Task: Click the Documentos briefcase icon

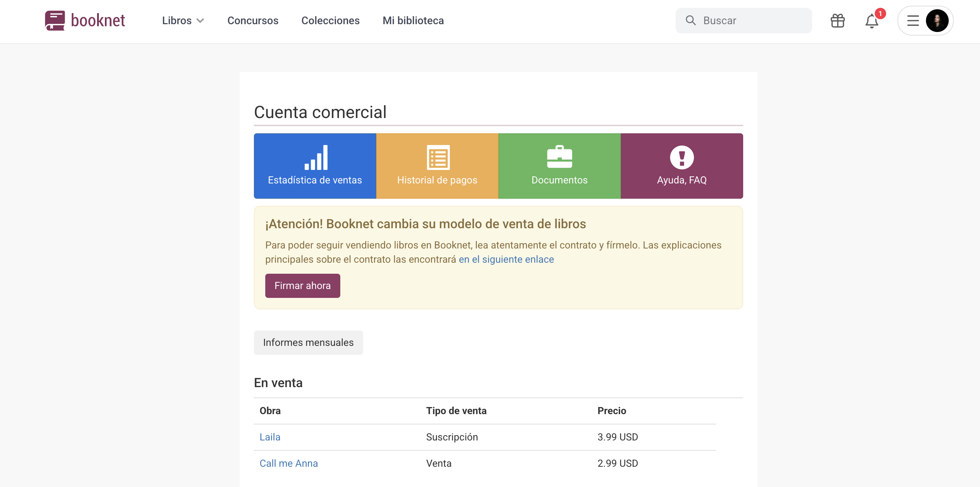Action: (x=559, y=157)
